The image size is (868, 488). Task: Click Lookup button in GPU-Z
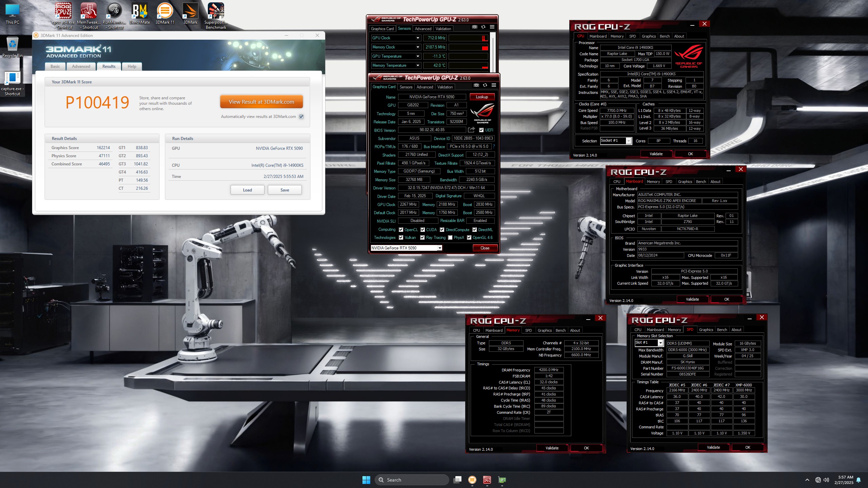pos(482,97)
